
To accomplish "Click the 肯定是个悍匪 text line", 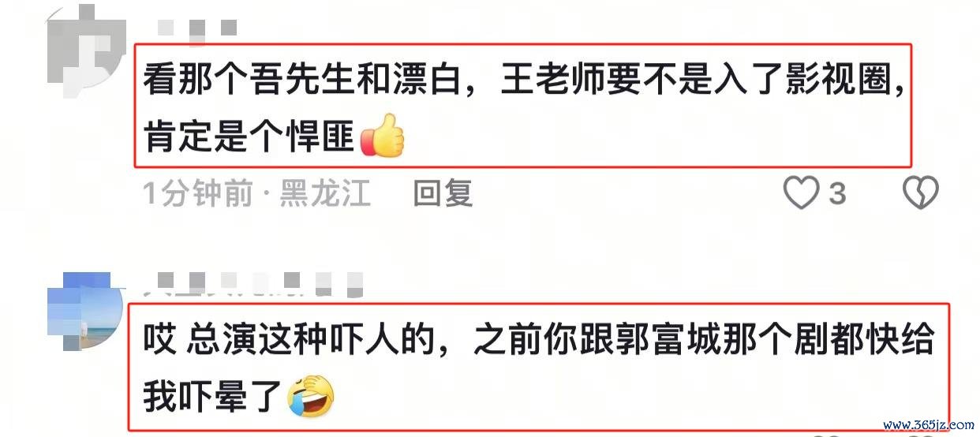I will (250, 136).
